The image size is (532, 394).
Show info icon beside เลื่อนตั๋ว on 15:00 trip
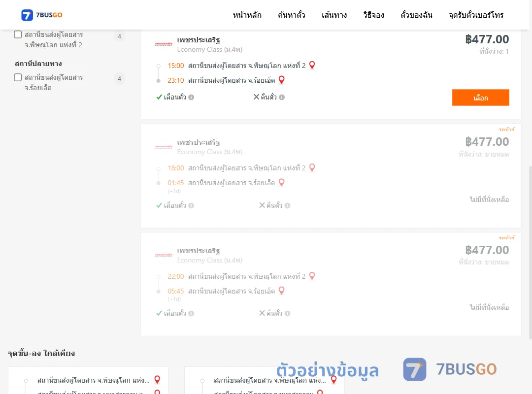(x=191, y=98)
